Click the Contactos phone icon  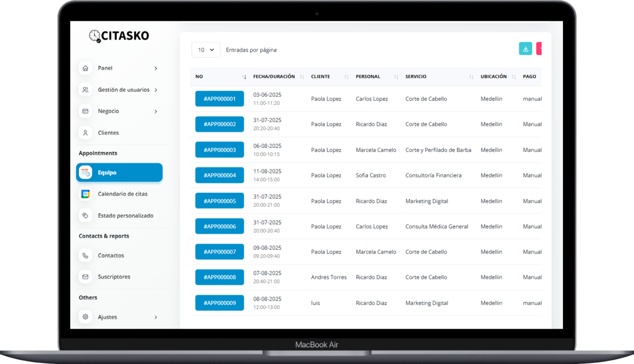pyautogui.click(x=85, y=255)
